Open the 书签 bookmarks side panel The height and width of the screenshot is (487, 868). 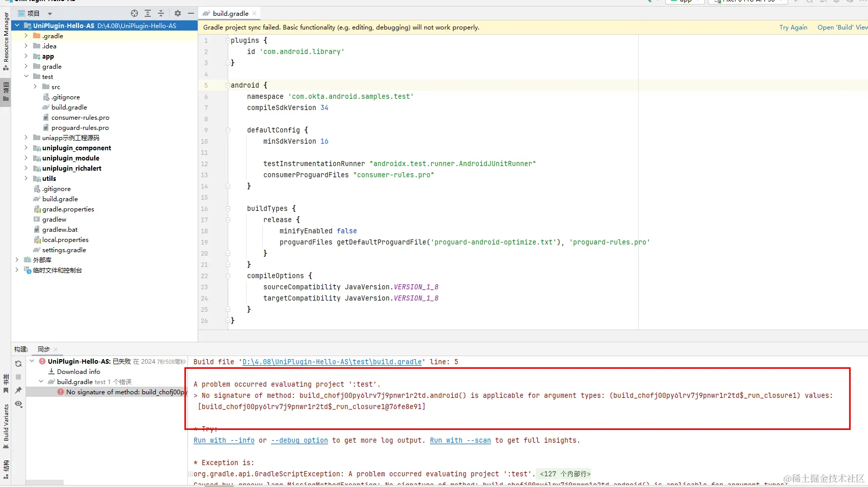[x=6, y=384]
